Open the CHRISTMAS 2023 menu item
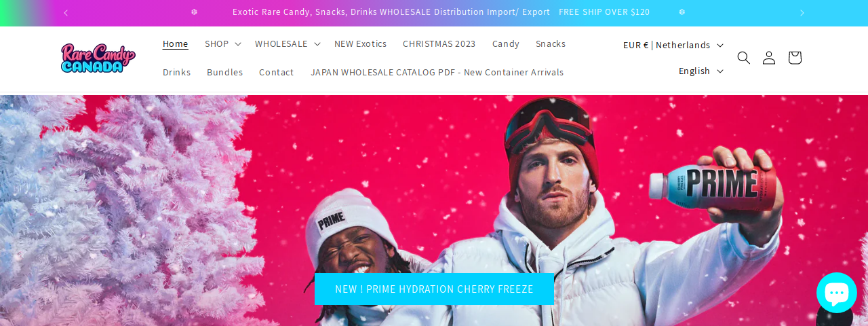The height and width of the screenshot is (326, 868). (x=439, y=43)
